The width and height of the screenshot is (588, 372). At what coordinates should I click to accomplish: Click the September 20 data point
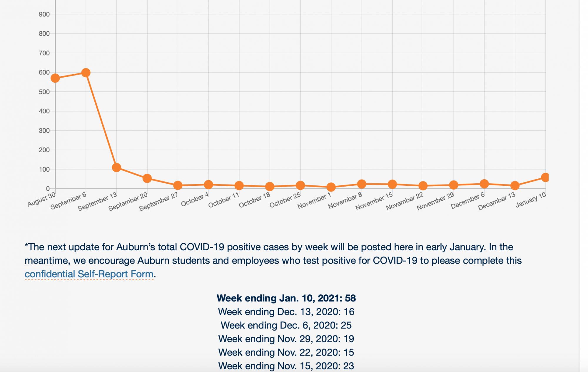147,178
